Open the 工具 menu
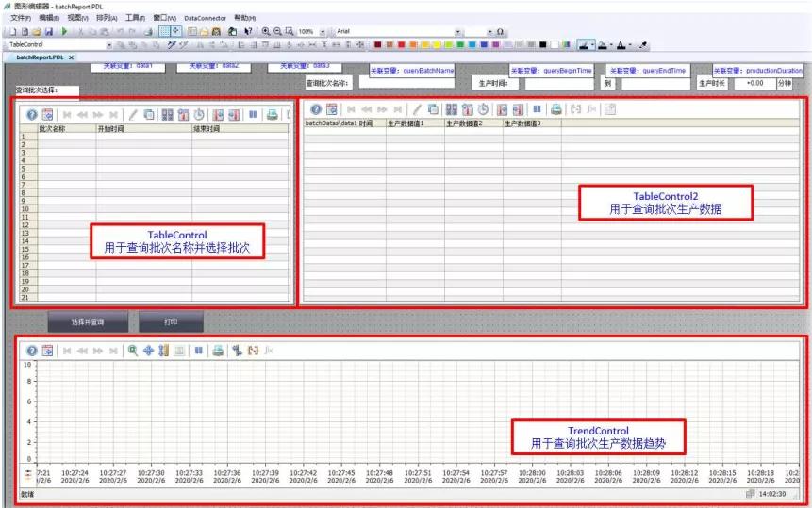Screen dimensions: 812x508 135,18
